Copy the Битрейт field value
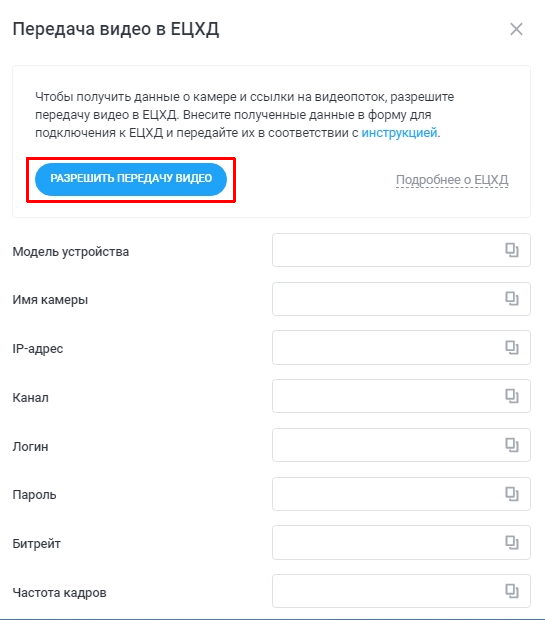545x620 pixels. [512, 542]
